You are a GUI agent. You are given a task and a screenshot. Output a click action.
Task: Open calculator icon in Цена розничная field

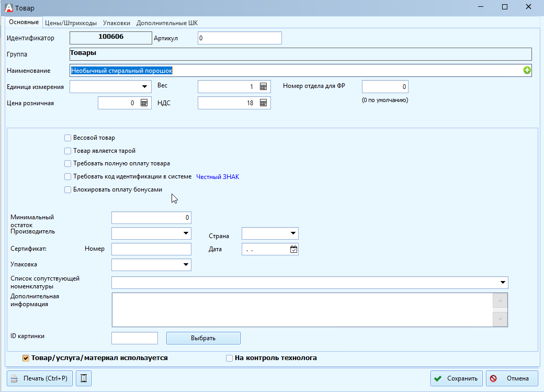[x=144, y=103]
